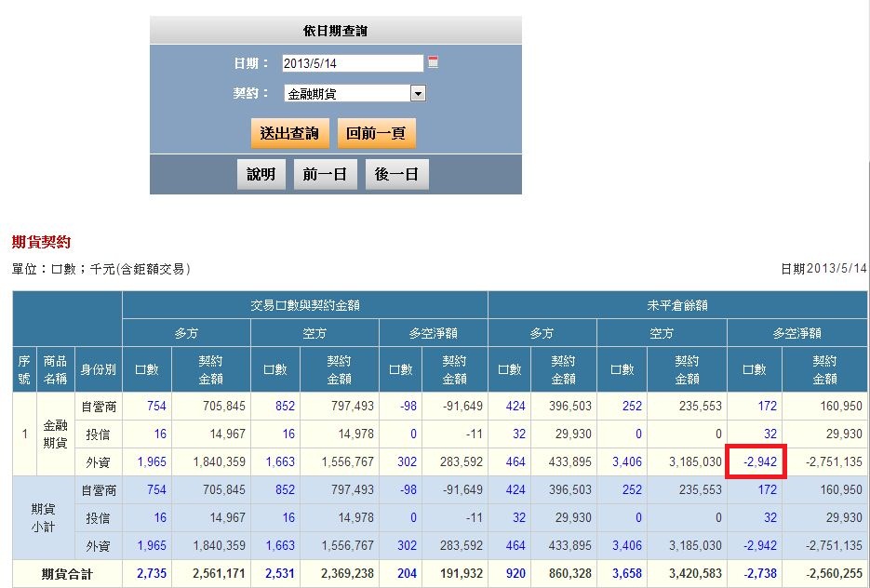Screen dimensions: 870x588
Task: Click 金融期貨 外資 long volume 1,965
Action: point(152,461)
